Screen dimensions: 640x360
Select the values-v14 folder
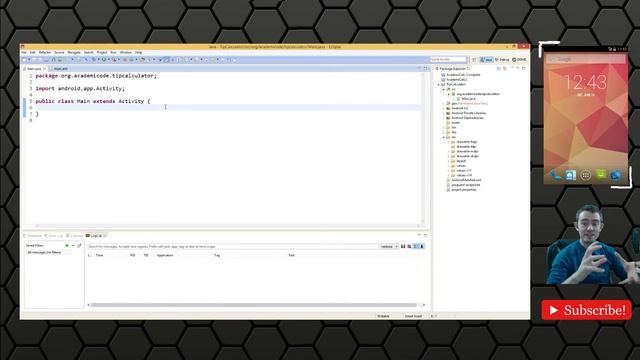point(464,175)
